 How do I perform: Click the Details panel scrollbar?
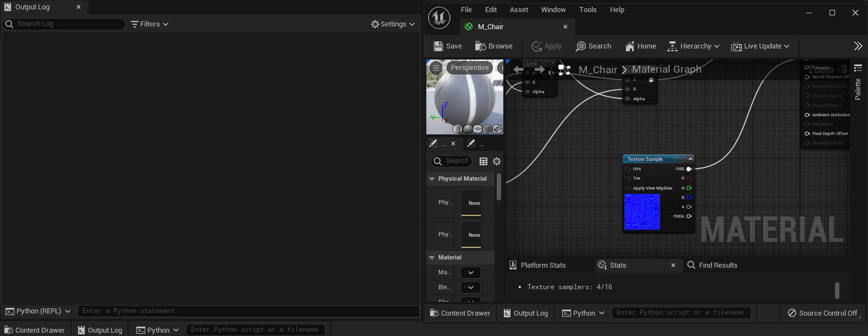[x=499, y=187]
